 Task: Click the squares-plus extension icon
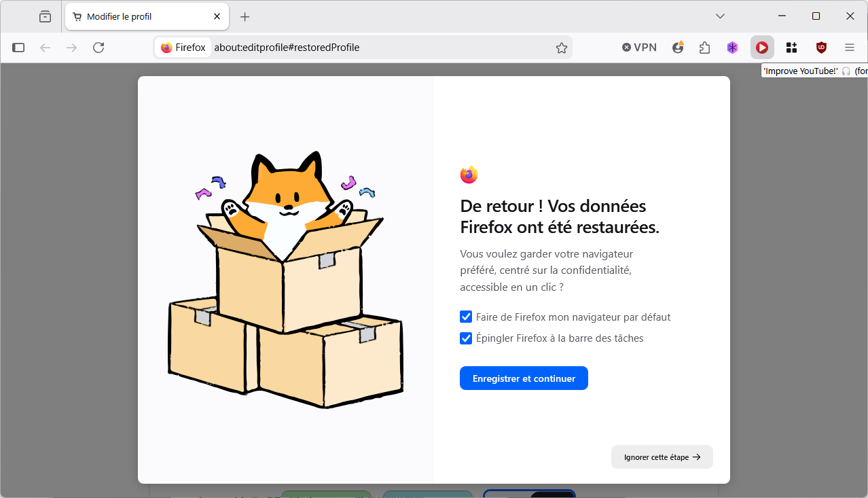(x=791, y=48)
